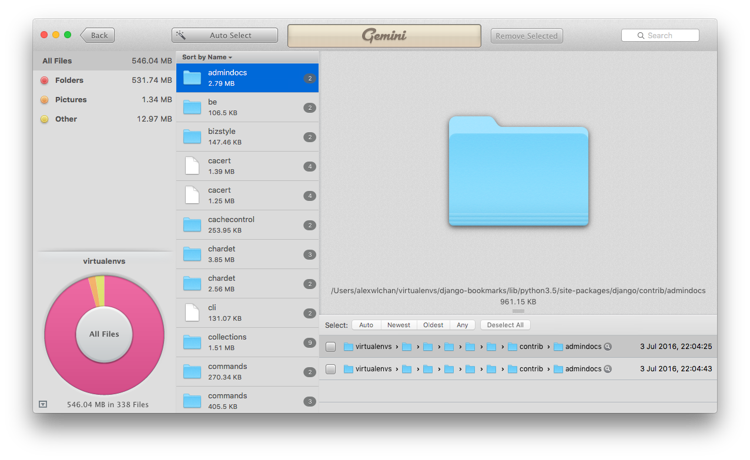This screenshot has height=460, width=750.
Task: Click the preview pane resize handle
Action: [518, 311]
